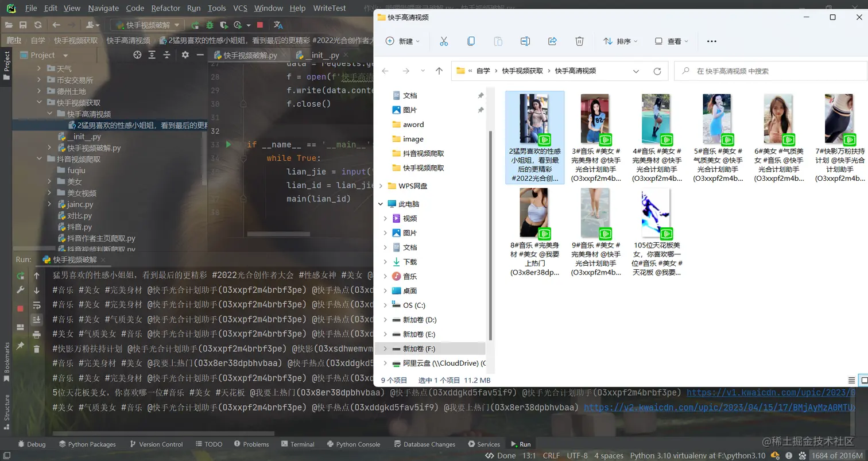868x461 pixels.
Task: Print the Run console output
Action: coord(37,334)
